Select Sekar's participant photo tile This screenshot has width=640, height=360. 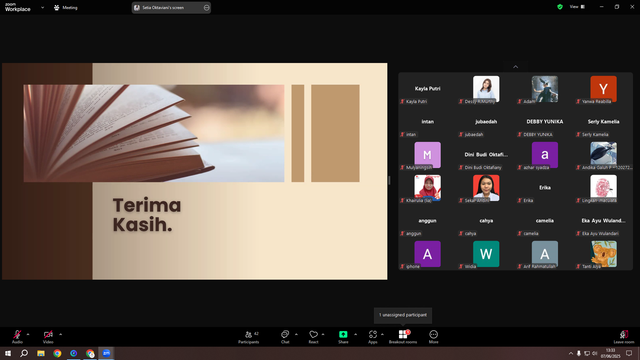click(x=486, y=189)
